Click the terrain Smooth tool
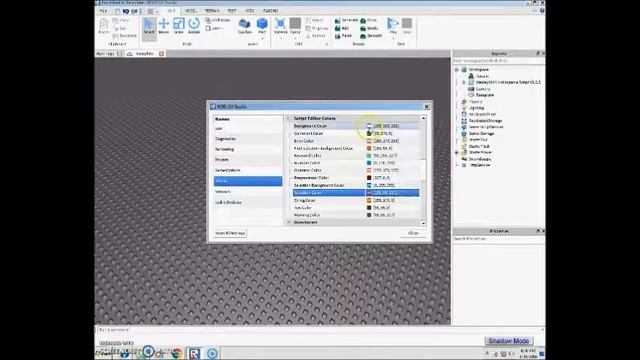This screenshot has height=360, width=640. [x=371, y=36]
